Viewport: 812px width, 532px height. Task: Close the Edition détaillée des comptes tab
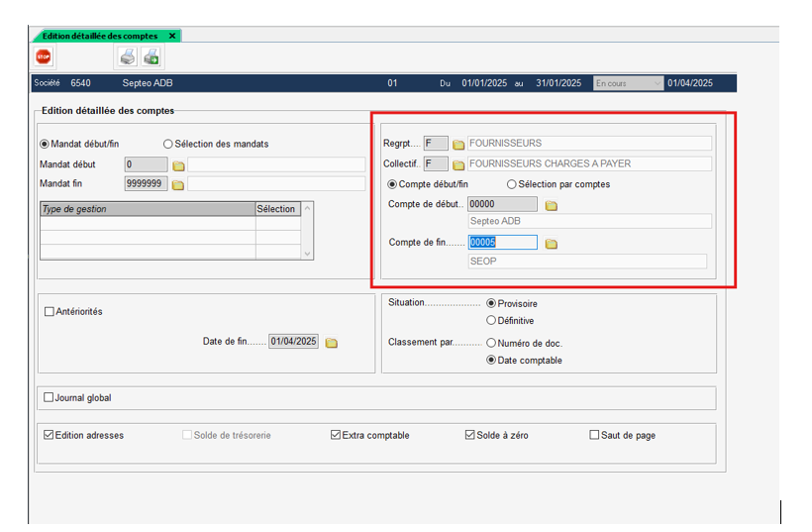[x=172, y=36]
